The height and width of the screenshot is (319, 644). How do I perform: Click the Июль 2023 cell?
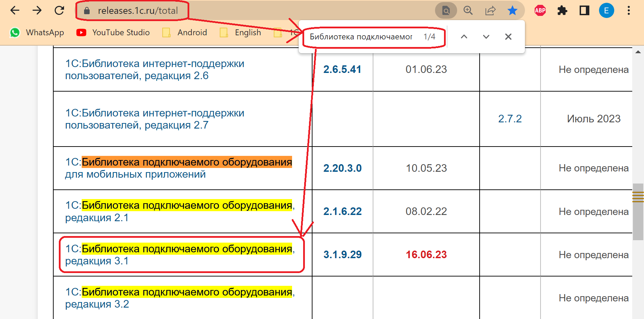594,119
